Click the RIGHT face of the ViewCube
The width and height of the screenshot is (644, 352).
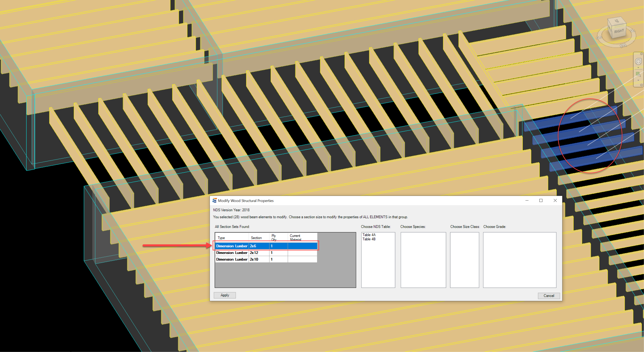click(x=619, y=31)
